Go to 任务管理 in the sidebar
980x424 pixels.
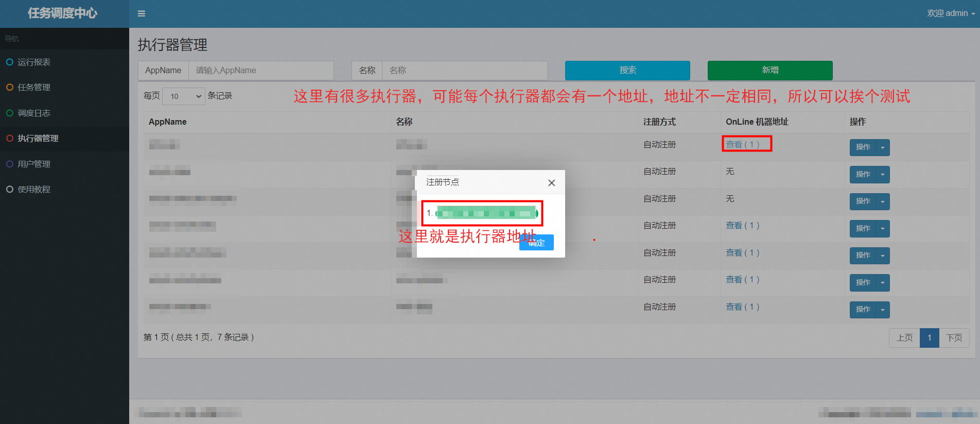pyautogui.click(x=34, y=88)
